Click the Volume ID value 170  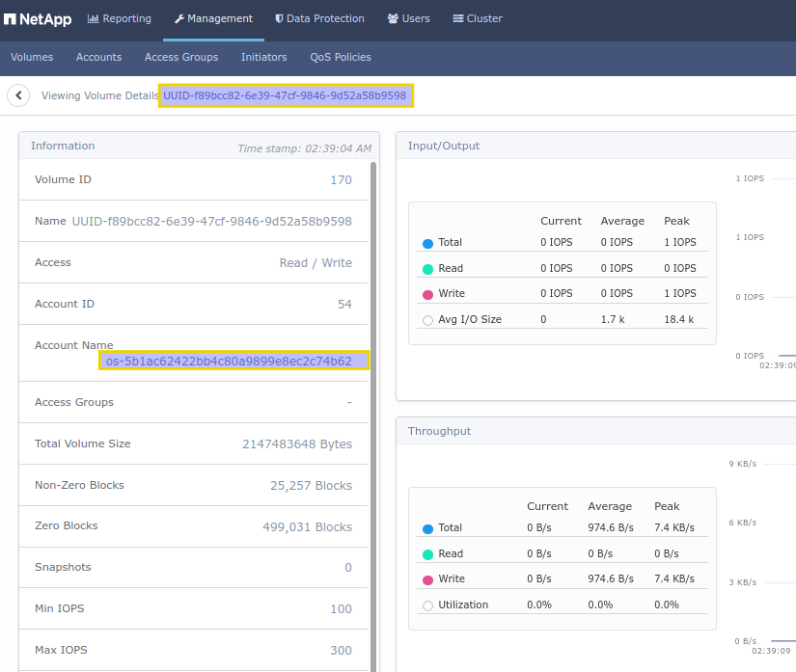pyautogui.click(x=342, y=180)
